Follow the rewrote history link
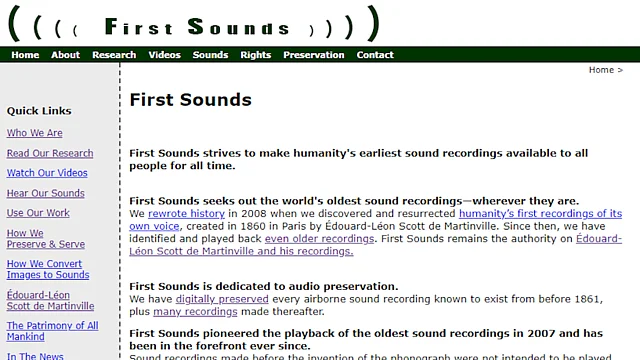 (186, 213)
